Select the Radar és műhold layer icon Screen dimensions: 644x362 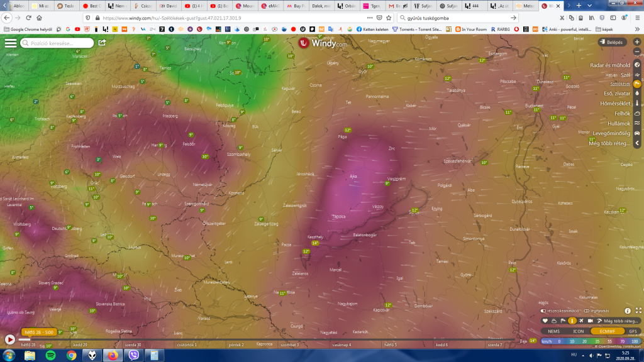click(x=637, y=65)
